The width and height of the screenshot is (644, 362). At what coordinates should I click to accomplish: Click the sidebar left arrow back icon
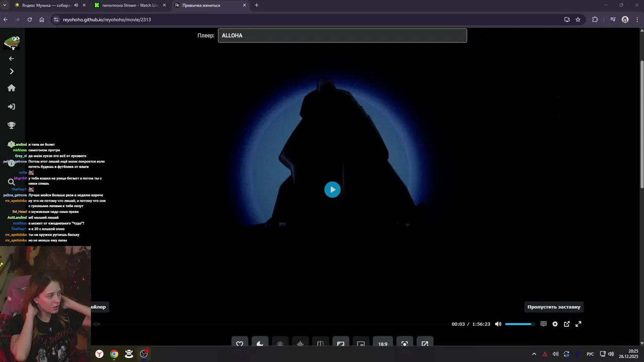click(x=12, y=58)
